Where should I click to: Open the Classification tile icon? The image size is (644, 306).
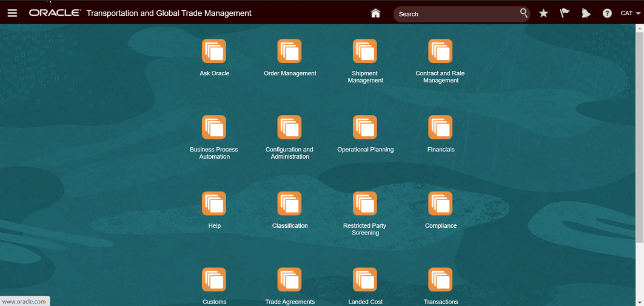(x=289, y=204)
